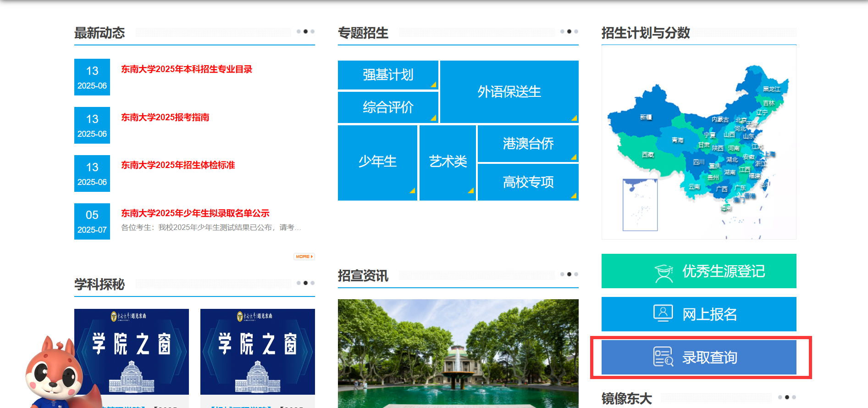Select middle pager dot in 专题招生
Screen dimensions: 868x408
coord(569,32)
